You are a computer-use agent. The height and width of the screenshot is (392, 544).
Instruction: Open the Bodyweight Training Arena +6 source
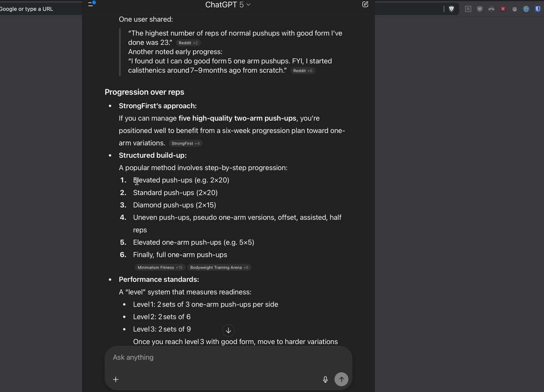(x=219, y=268)
